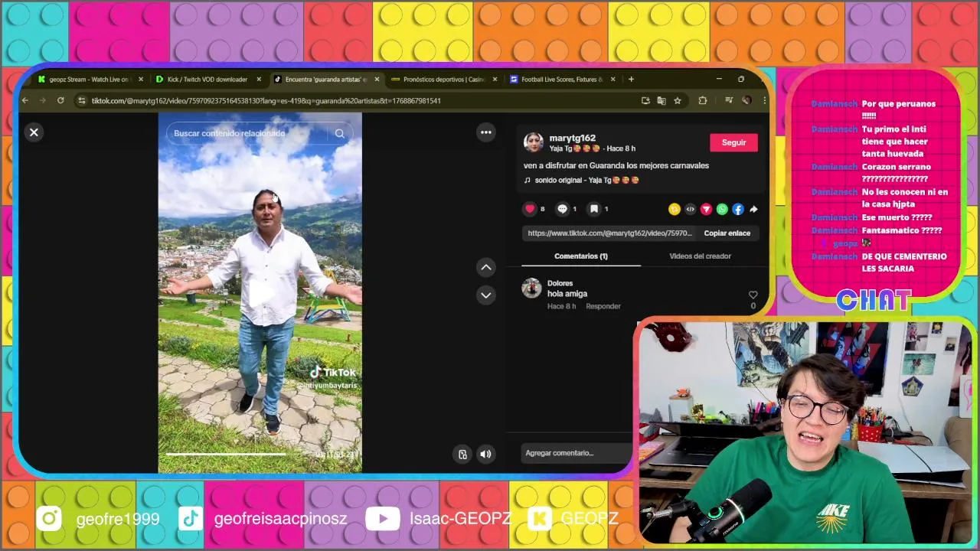The height and width of the screenshot is (551, 980).
Task: Go to previous video with up chevron
Action: 485,267
